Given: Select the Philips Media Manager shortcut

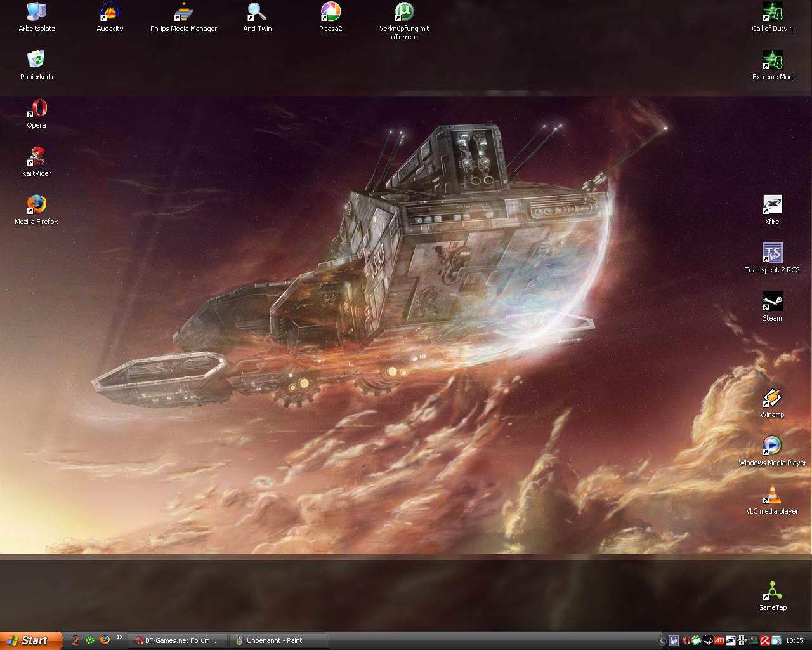Looking at the screenshot, I should click(x=183, y=17).
